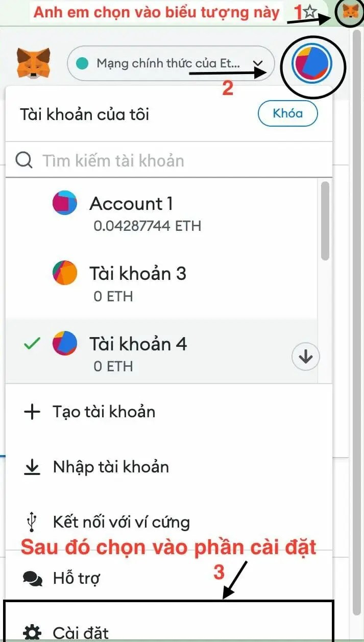
Task: Click the Hỗ trợ chat icon
Action: click(32, 578)
